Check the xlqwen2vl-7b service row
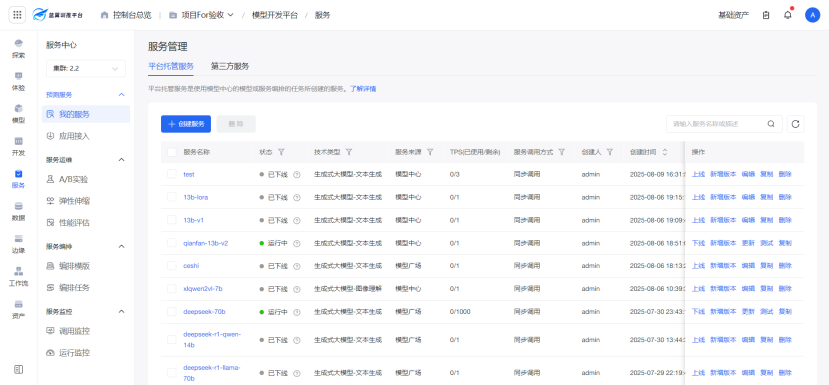This screenshot has height=385, width=829. [x=171, y=289]
